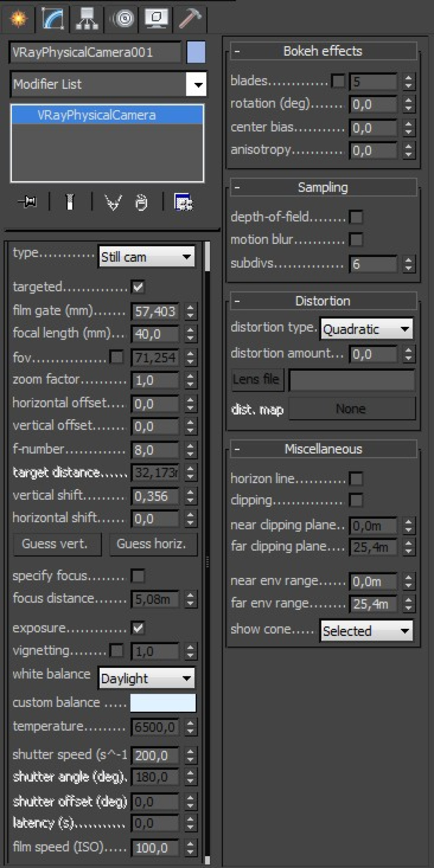Open the Utilities hammer tab
434x868 pixels.
pyautogui.click(x=190, y=18)
